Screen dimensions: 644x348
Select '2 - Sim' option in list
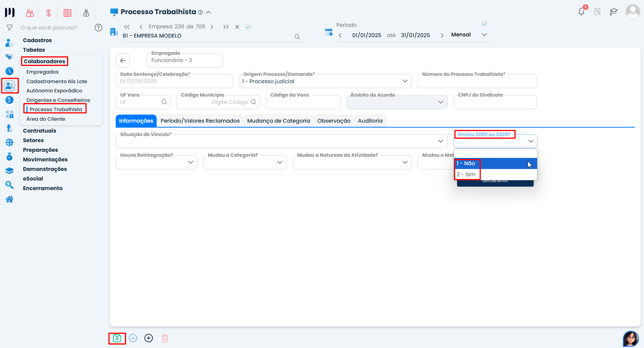pos(466,174)
